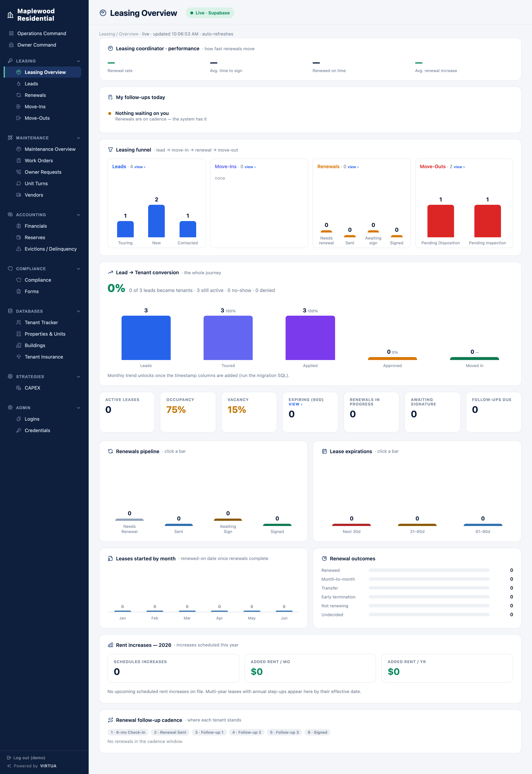
Task: Click the Lease expirations calendar icon
Action: [324, 451]
